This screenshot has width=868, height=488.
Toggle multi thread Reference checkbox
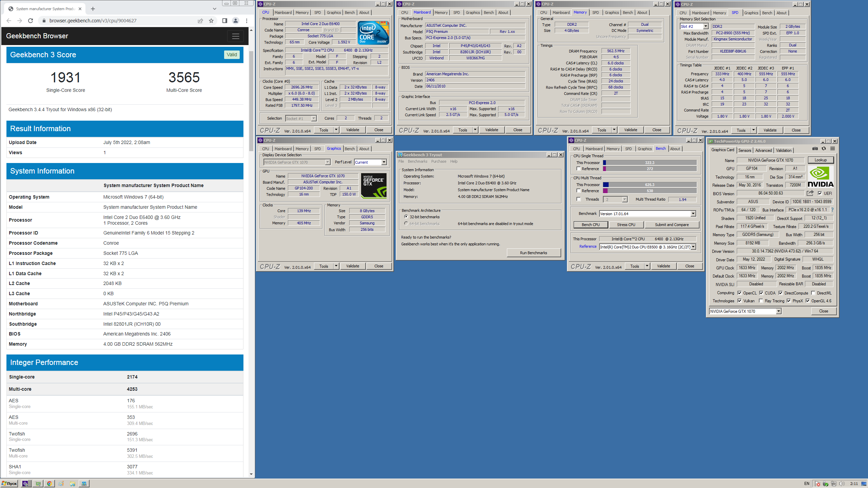tap(578, 191)
